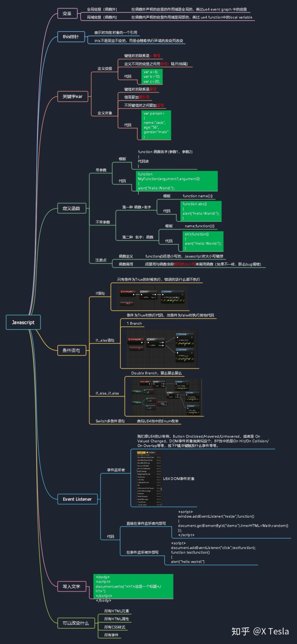The image size is (297, 644).
Task: Click 第二种 名字：函数 subtopic
Action: tap(137, 237)
